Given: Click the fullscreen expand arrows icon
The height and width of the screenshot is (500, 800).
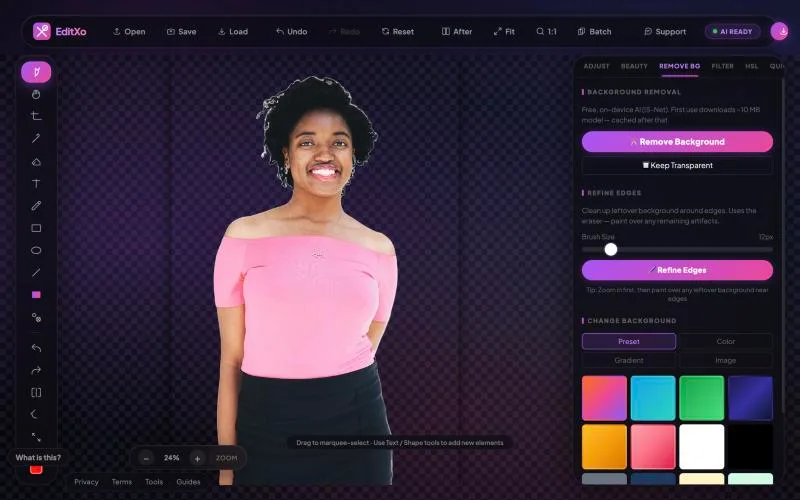Looking at the screenshot, I should 36,437.
